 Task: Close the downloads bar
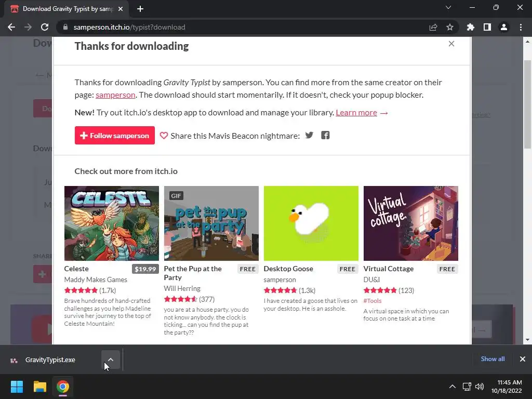point(523,359)
